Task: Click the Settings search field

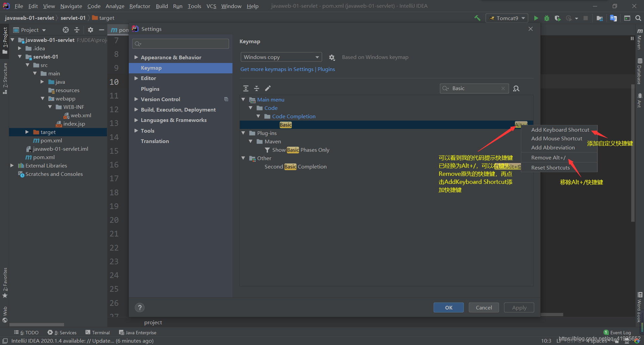Action: 180,44
